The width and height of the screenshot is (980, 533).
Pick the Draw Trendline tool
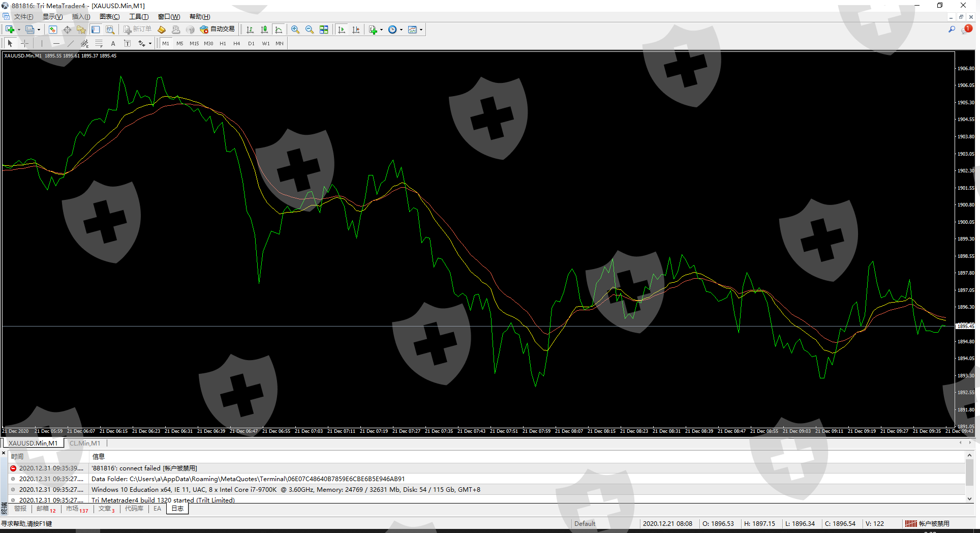pos(71,44)
